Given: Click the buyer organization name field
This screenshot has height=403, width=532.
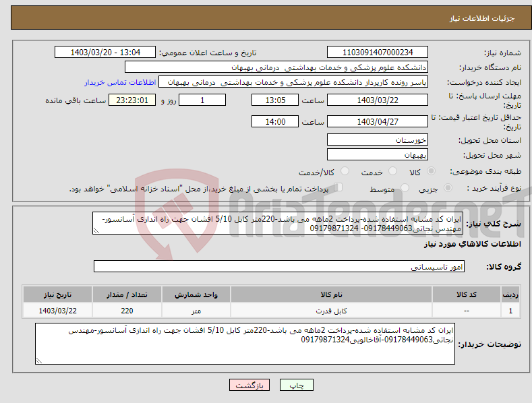Looking at the screenshot, I should click(276, 67).
